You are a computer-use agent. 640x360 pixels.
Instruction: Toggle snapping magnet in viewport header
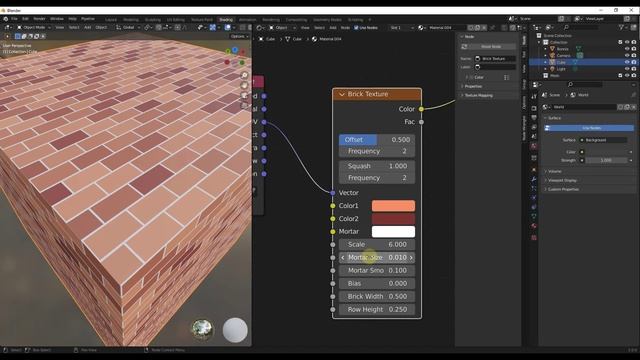coord(159,28)
